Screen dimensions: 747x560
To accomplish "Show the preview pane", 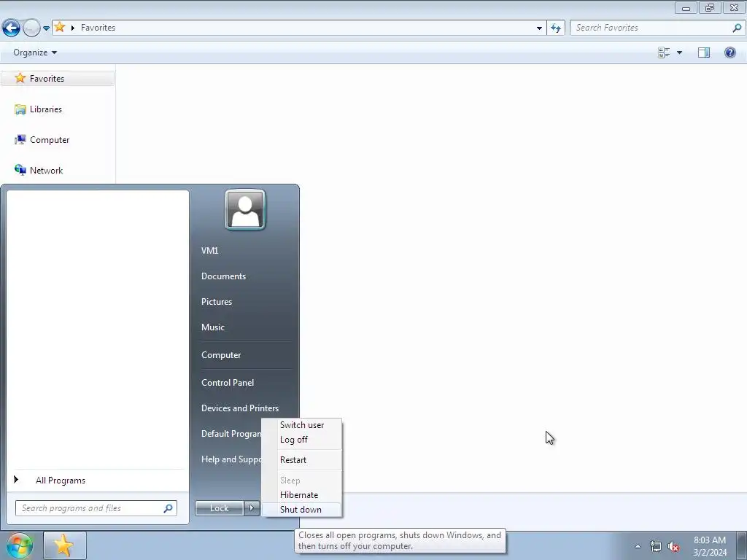I will (x=704, y=52).
